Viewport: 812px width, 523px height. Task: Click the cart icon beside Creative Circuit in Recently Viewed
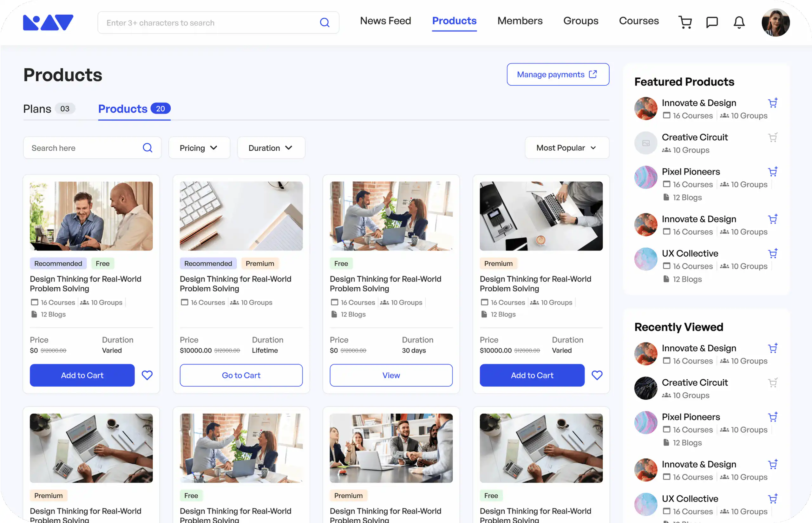pos(773,382)
